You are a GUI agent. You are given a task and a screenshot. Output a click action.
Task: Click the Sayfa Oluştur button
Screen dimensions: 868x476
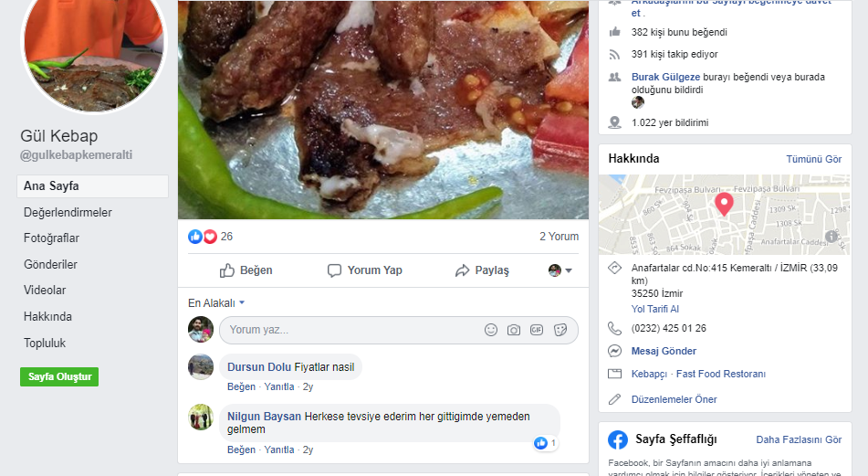(59, 376)
